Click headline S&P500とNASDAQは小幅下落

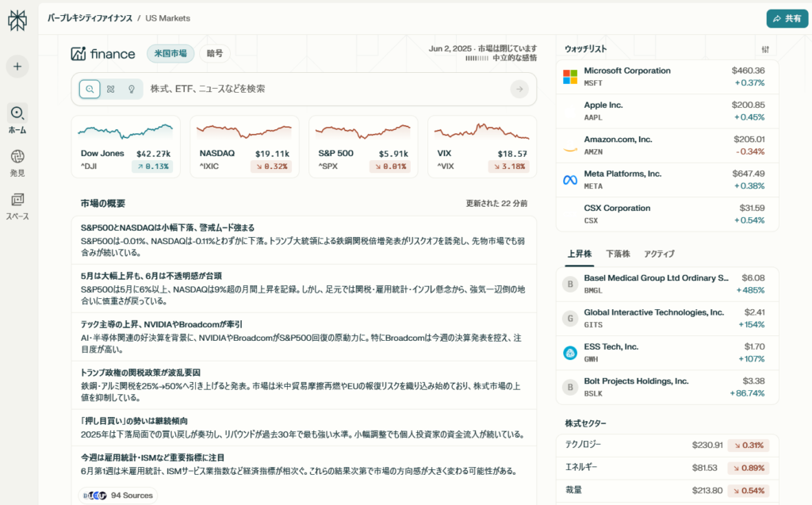click(x=167, y=228)
